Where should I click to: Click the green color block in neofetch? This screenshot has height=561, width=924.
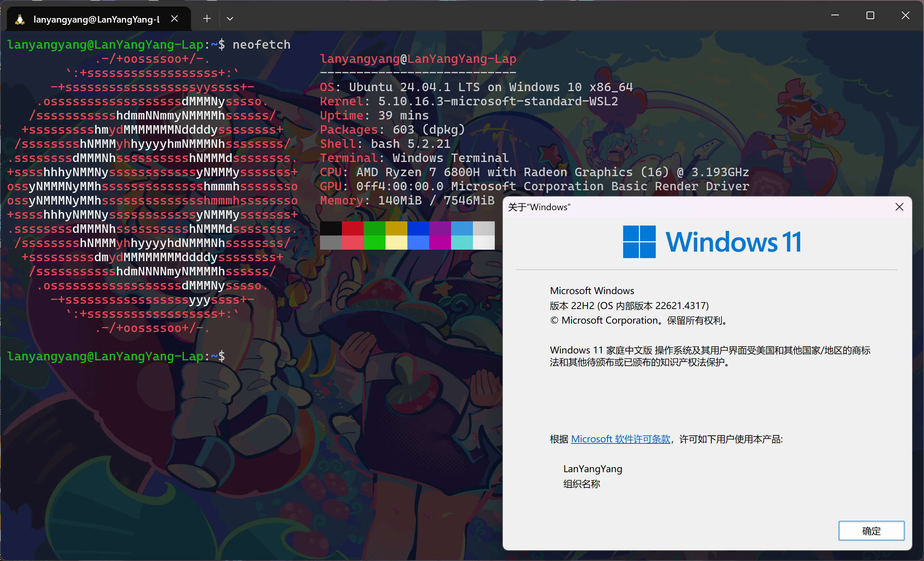[x=374, y=228]
